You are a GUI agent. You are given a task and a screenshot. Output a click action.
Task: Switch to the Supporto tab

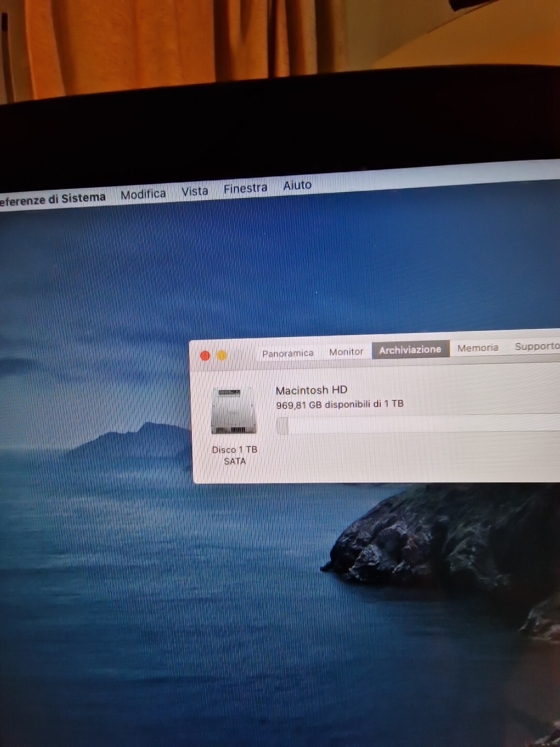[537, 347]
